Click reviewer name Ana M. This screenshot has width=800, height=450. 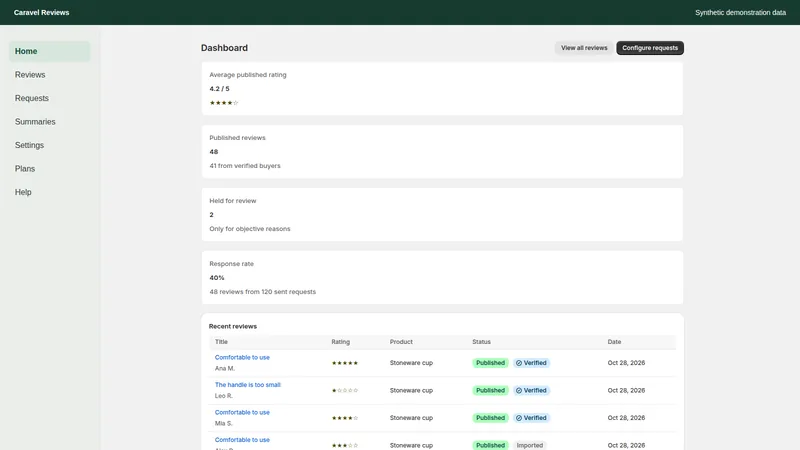224,368
